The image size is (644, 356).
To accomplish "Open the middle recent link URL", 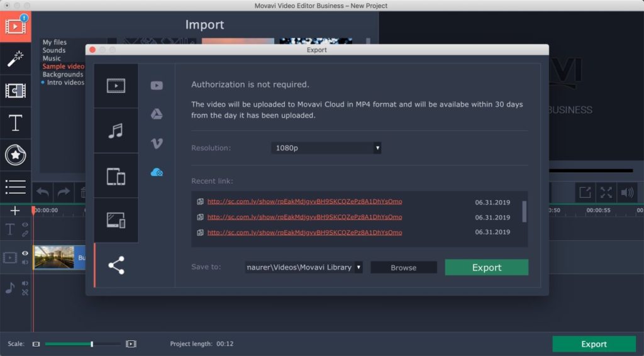I will click(x=305, y=217).
